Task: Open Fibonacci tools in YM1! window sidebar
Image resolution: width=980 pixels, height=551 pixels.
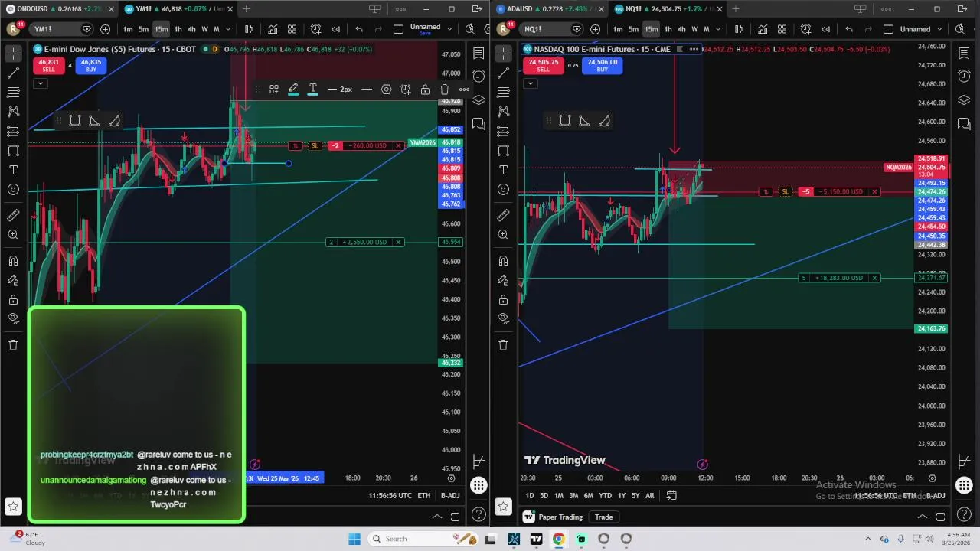Action: click(x=13, y=93)
